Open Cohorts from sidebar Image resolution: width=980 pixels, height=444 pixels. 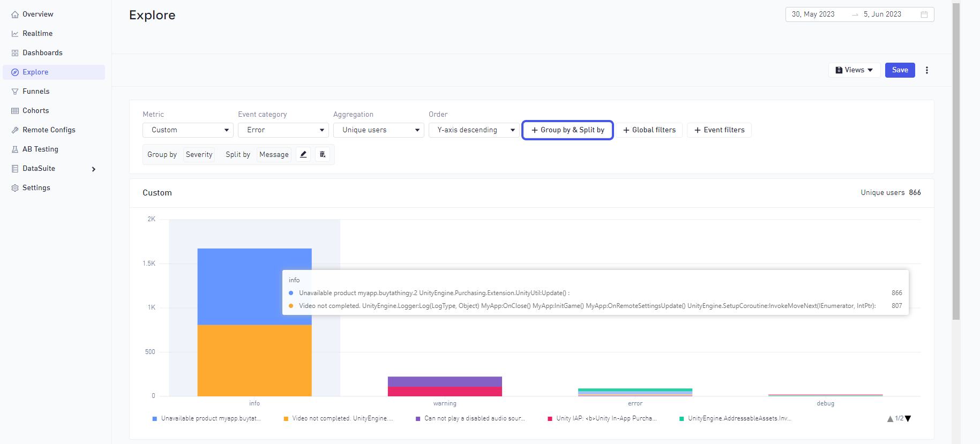[x=35, y=111]
